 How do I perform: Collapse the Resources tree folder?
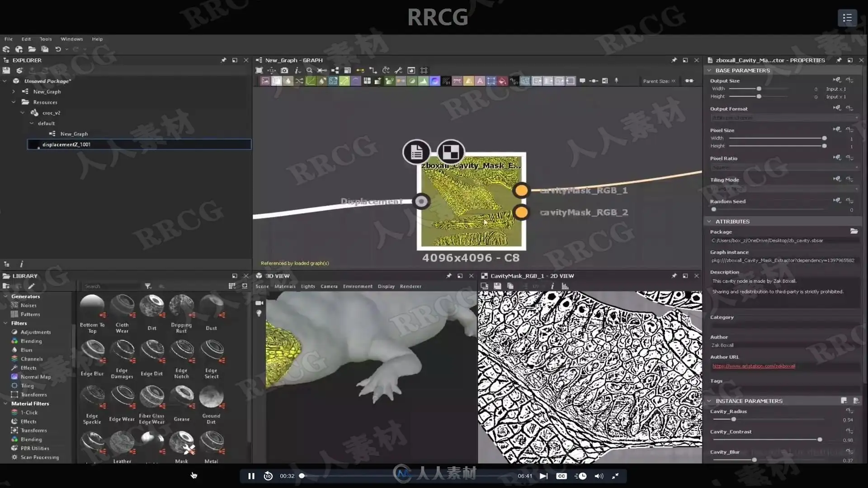(x=14, y=102)
